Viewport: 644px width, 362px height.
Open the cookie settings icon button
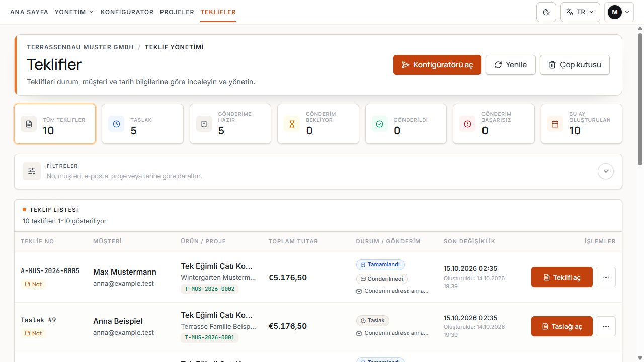pyautogui.click(x=546, y=12)
